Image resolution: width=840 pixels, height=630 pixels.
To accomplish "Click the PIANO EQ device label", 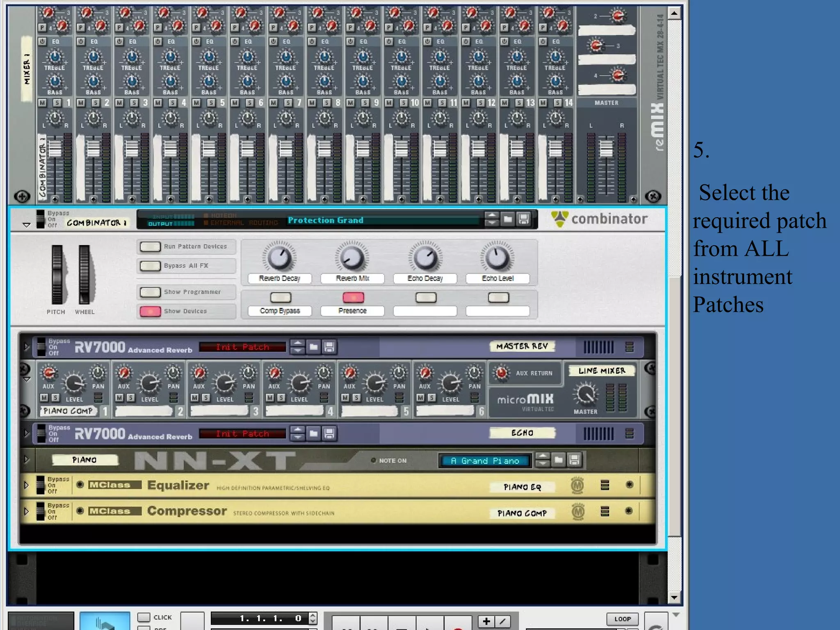I will pyautogui.click(x=522, y=487).
